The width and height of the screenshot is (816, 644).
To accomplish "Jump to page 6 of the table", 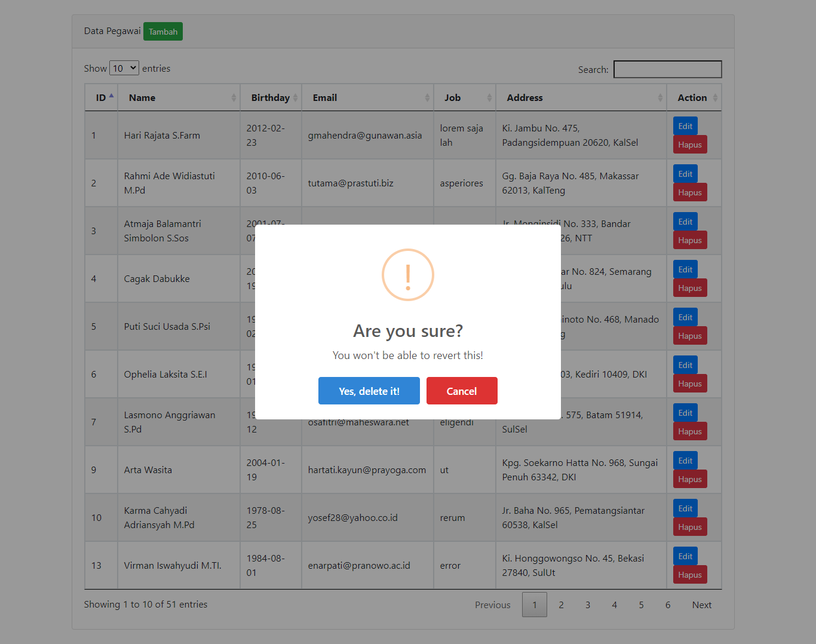I will (668, 605).
